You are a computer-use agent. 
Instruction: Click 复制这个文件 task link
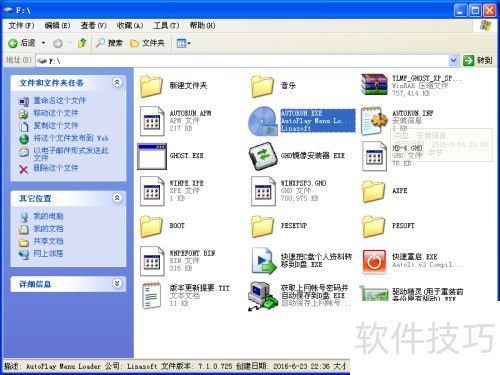click(x=56, y=126)
